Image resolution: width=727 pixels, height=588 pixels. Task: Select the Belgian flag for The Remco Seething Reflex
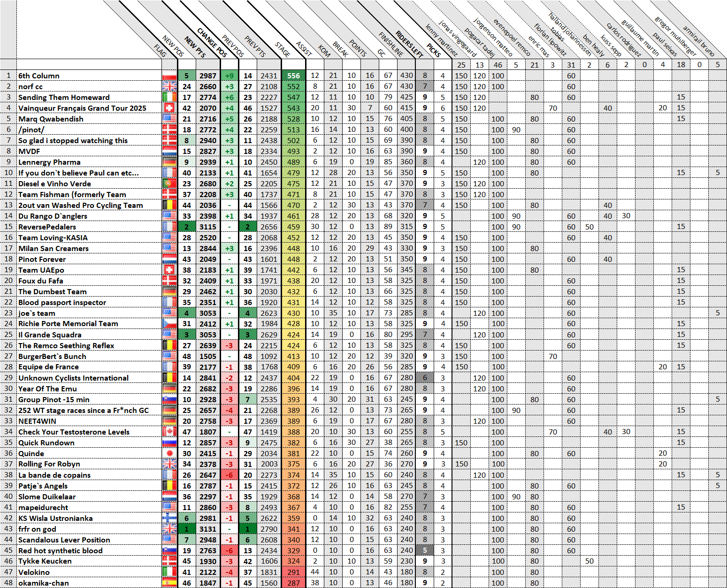click(169, 345)
